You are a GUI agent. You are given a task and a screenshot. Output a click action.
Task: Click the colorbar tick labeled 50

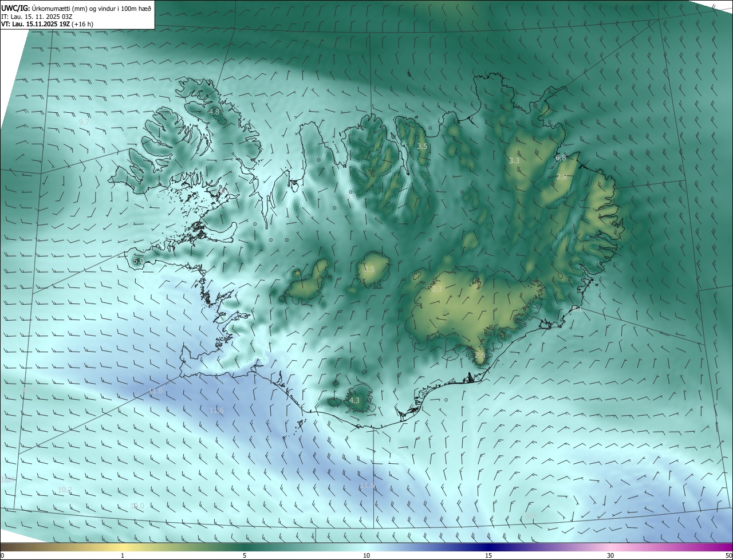[x=728, y=556]
